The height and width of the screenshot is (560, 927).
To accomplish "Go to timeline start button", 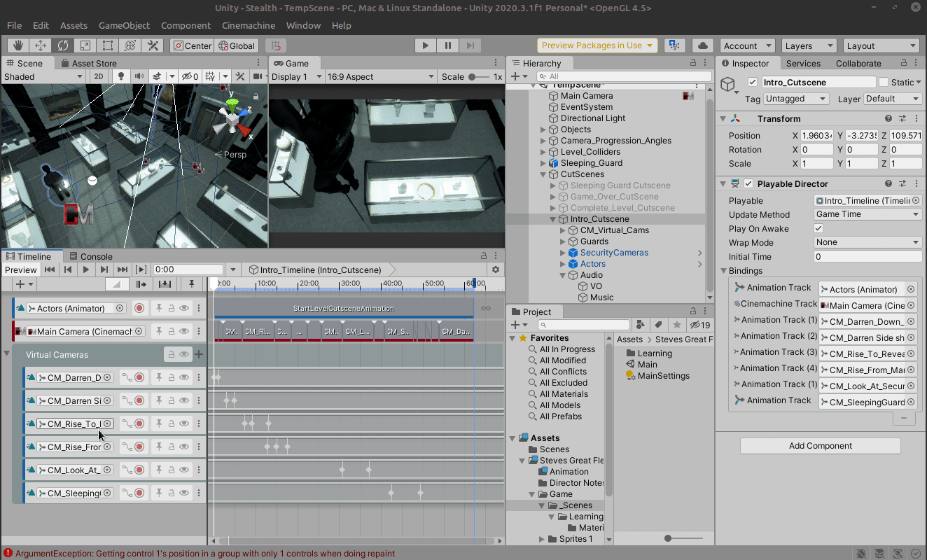I will click(50, 269).
